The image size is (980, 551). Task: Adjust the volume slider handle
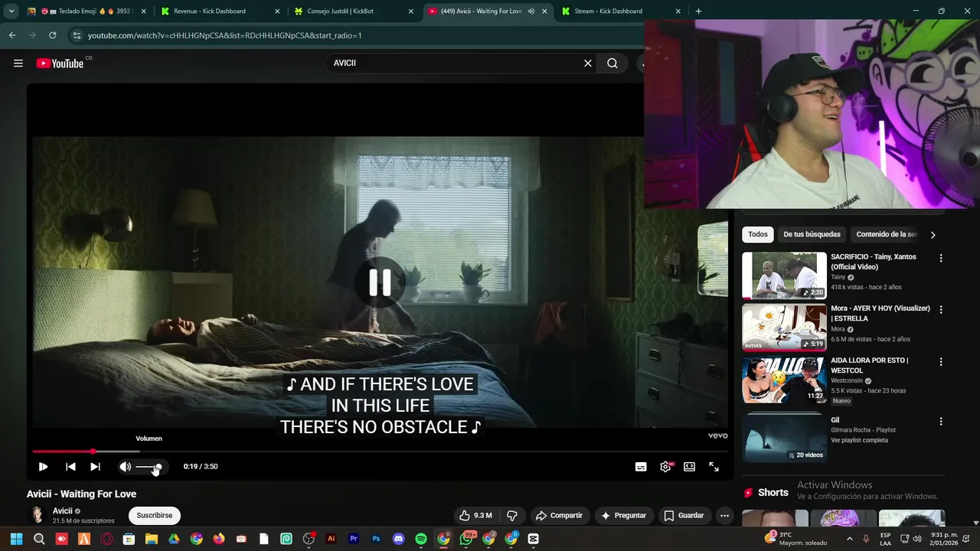(x=158, y=467)
